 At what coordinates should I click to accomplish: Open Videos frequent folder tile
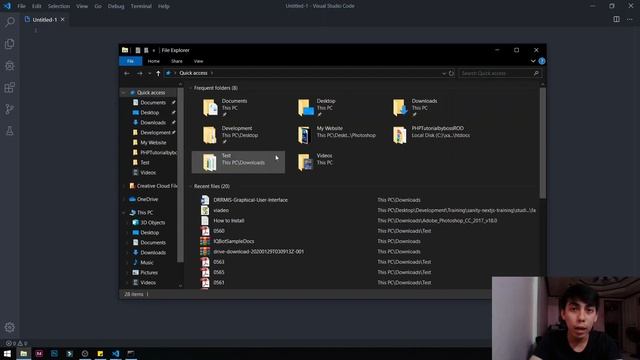[x=333, y=162]
